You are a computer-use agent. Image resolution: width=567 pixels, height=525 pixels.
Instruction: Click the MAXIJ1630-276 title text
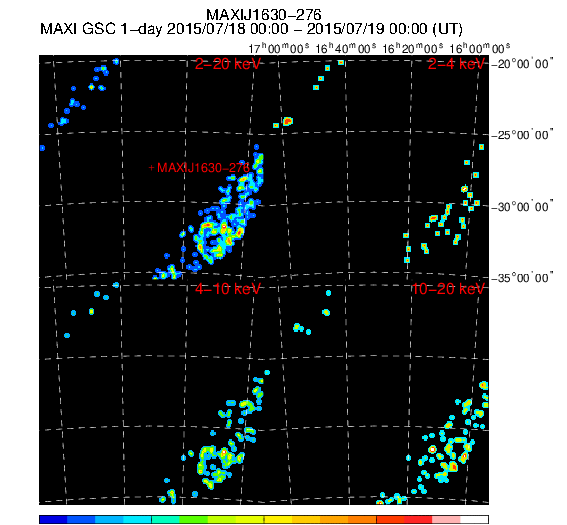click(x=264, y=15)
